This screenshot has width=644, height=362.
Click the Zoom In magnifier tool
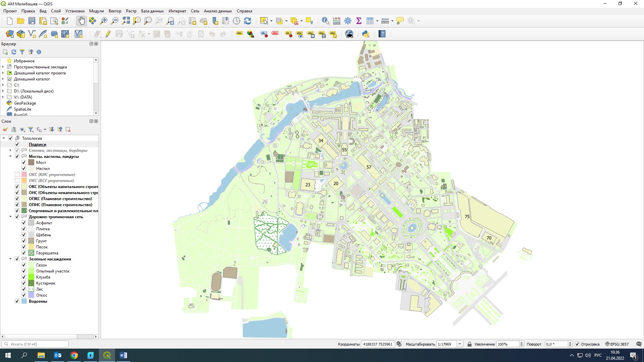(x=104, y=21)
